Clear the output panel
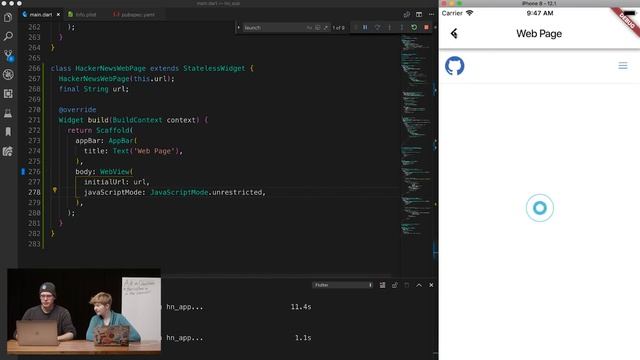The height and width of the screenshot is (360, 640). (x=382, y=285)
